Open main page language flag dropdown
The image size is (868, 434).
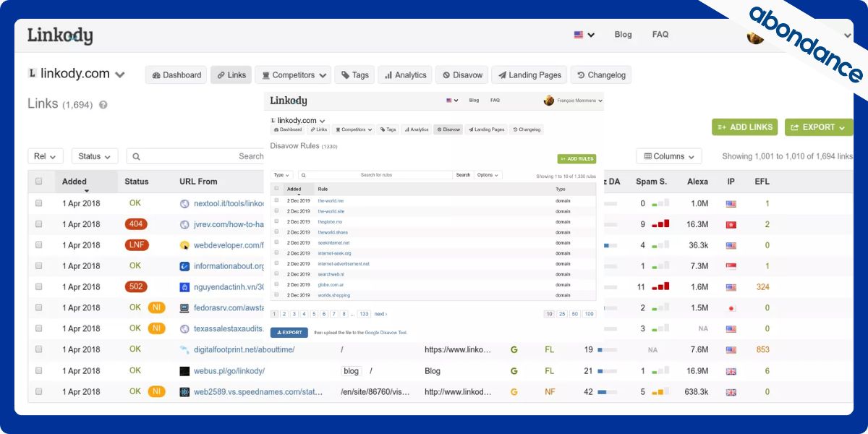tap(584, 35)
